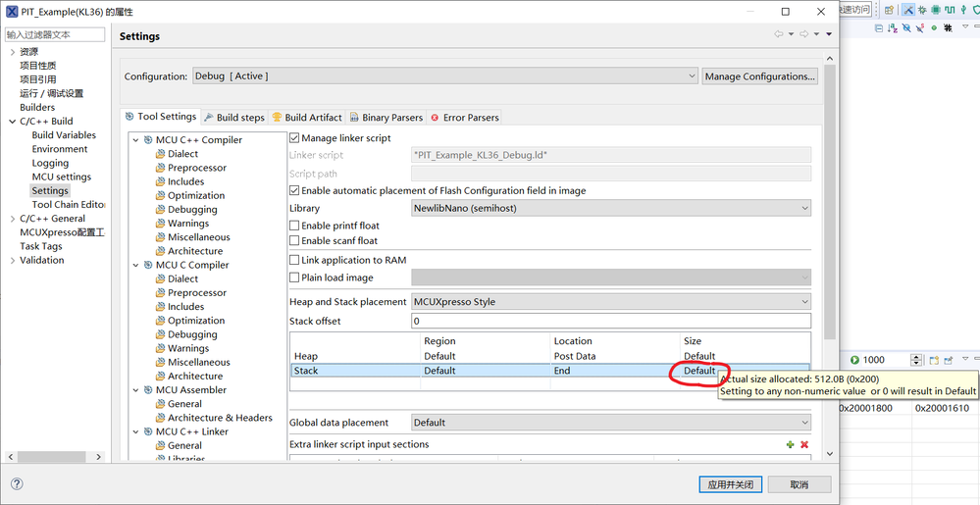This screenshot has width=980, height=505.
Task: Open the Library dropdown
Action: pos(610,208)
